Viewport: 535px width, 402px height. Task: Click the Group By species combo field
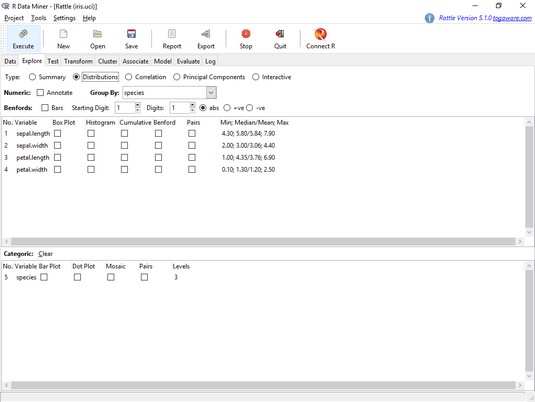pos(164,92)
